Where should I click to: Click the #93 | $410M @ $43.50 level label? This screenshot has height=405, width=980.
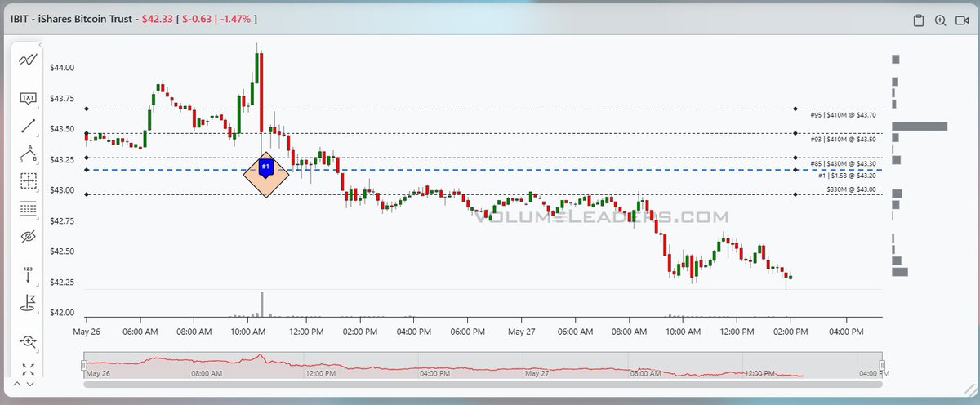843,140
